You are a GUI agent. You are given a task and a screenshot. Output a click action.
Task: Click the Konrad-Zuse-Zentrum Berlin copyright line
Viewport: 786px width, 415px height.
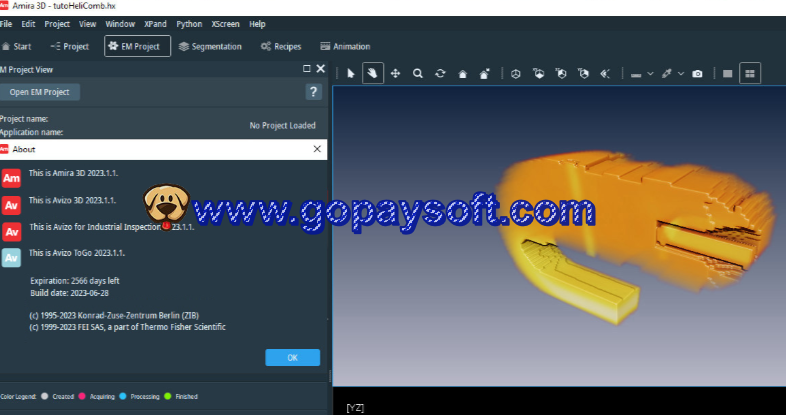click(x=114, y=315)
